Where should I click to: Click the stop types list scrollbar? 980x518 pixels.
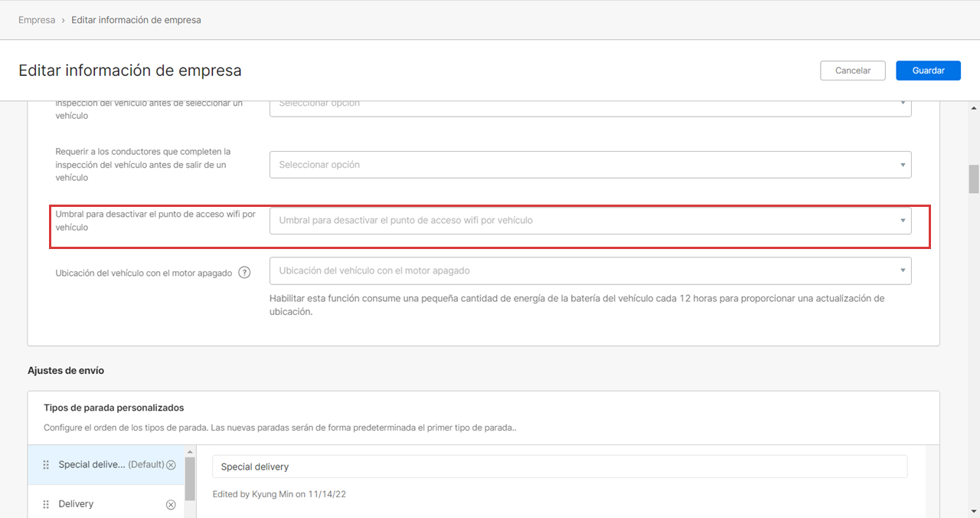(x=189, y=474)
